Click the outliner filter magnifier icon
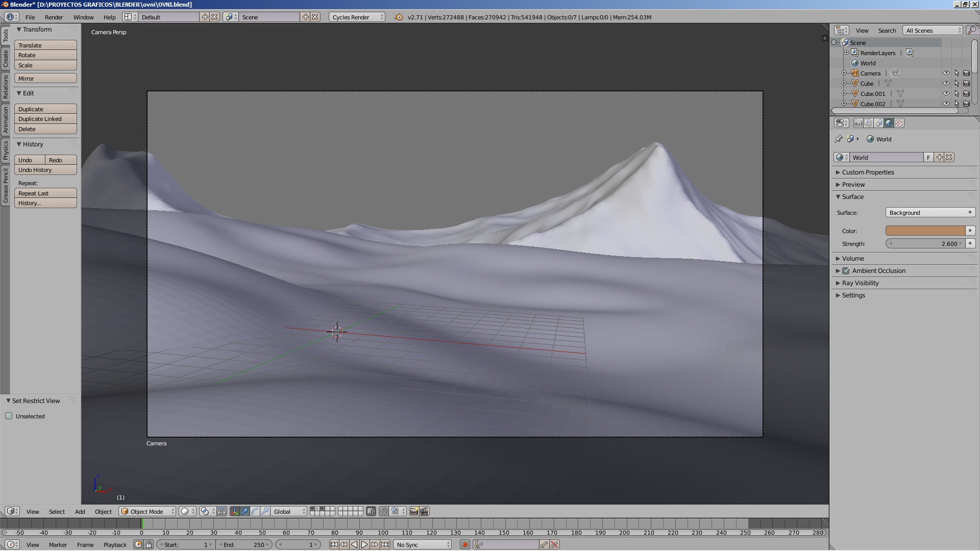Viewport: 980px width, 551px height. [971, 30]
